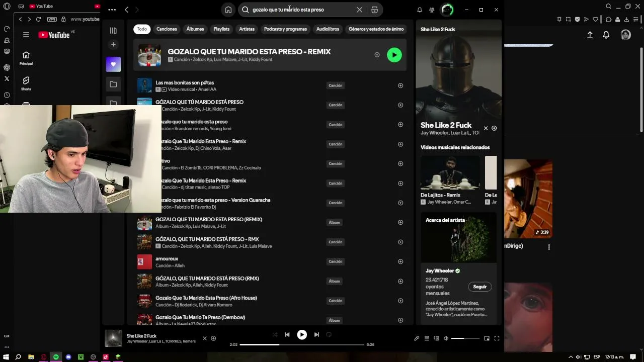Show lyrics with microphone icon
Viewport: 644px width, 362px height.
(x=417, y=338)
